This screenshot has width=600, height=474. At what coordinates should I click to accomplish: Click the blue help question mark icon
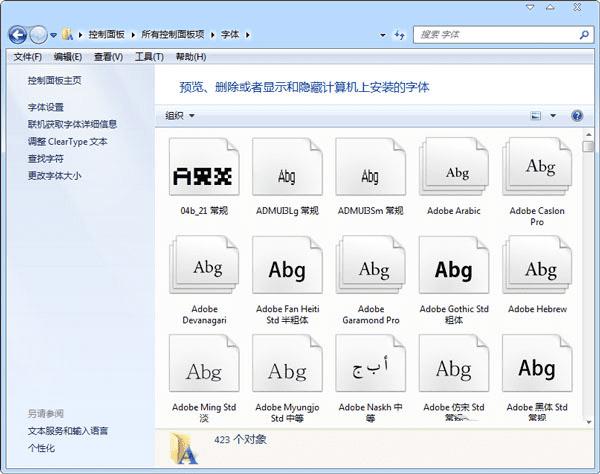(577, 116)
